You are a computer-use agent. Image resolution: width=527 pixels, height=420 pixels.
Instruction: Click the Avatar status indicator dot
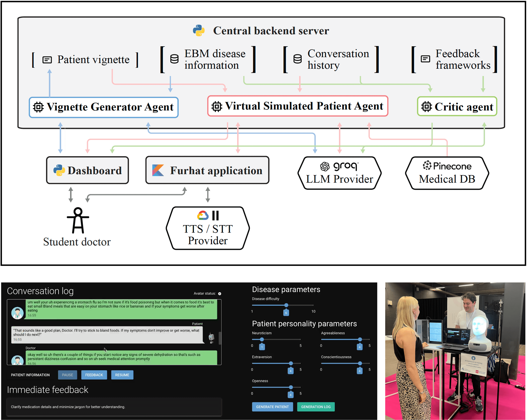[x=220, y=294]
